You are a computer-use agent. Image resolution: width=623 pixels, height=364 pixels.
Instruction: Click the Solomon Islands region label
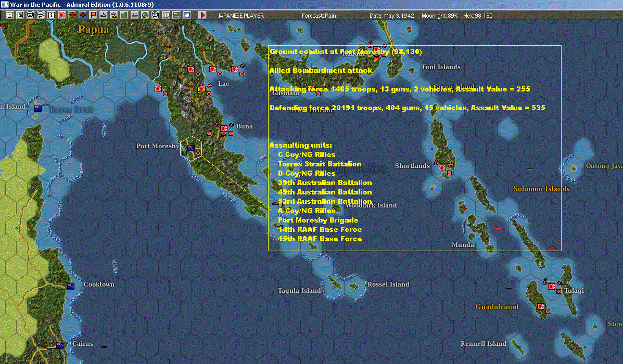pyautogui.click(x=541, y=189)
